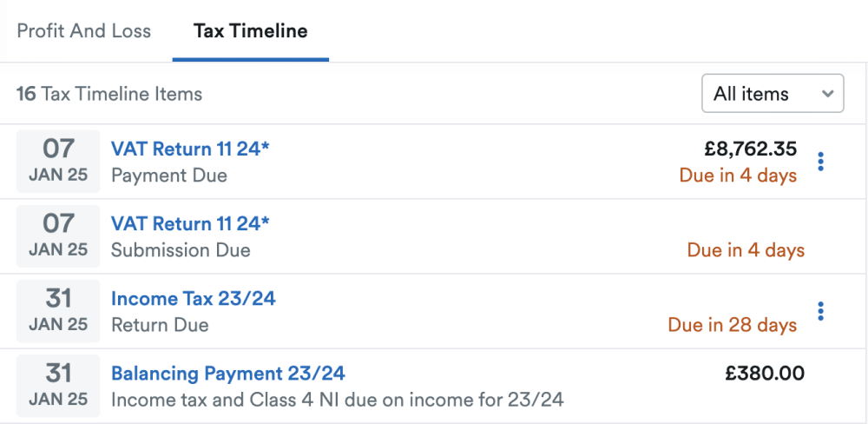Open VAT Return 11 24 Submission Due link
Viewport: 868px width, 424px height.
click(190, 223)
